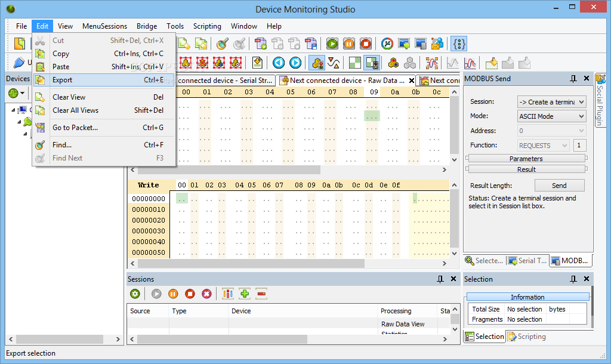Click the orange pause icon in Sessions toolbar
The image size is (611, 364).
coord(173,294)
